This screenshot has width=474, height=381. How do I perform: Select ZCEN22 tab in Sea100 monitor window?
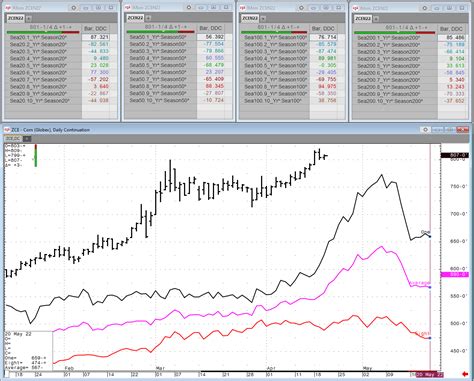point(250,18)
